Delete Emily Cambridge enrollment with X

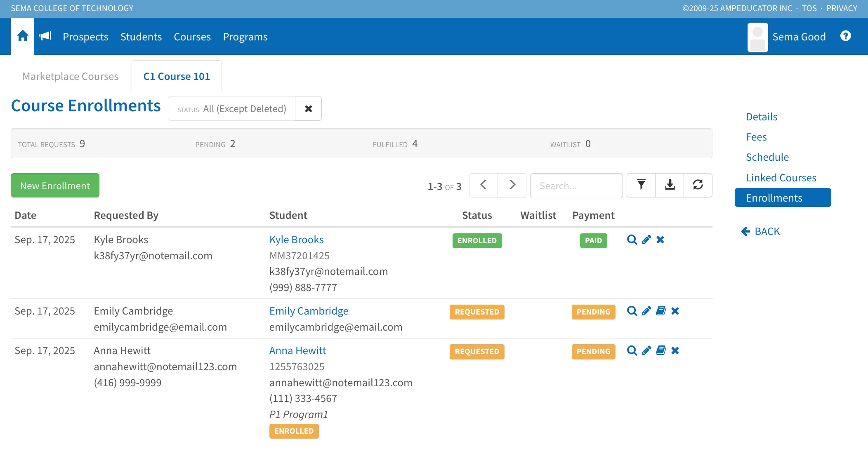click(x=675, y=311)
